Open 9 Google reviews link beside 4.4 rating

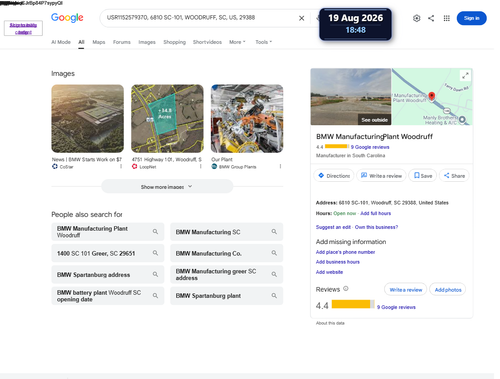[396, 307]
